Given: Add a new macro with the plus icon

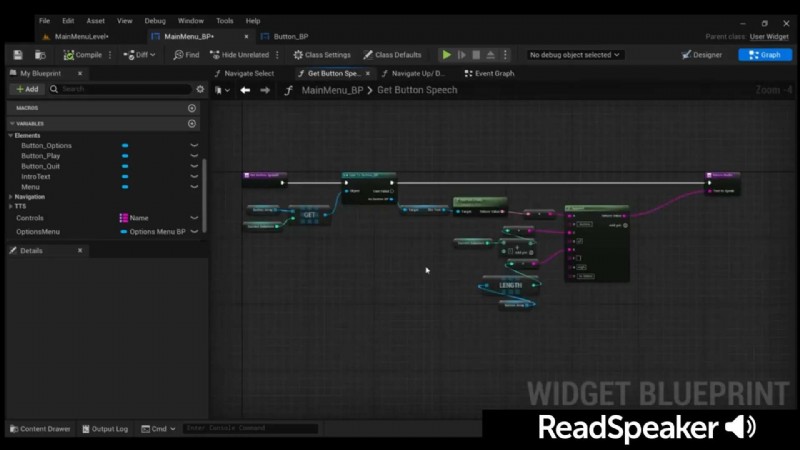Looking at the screenshot, I should (192, 108).
